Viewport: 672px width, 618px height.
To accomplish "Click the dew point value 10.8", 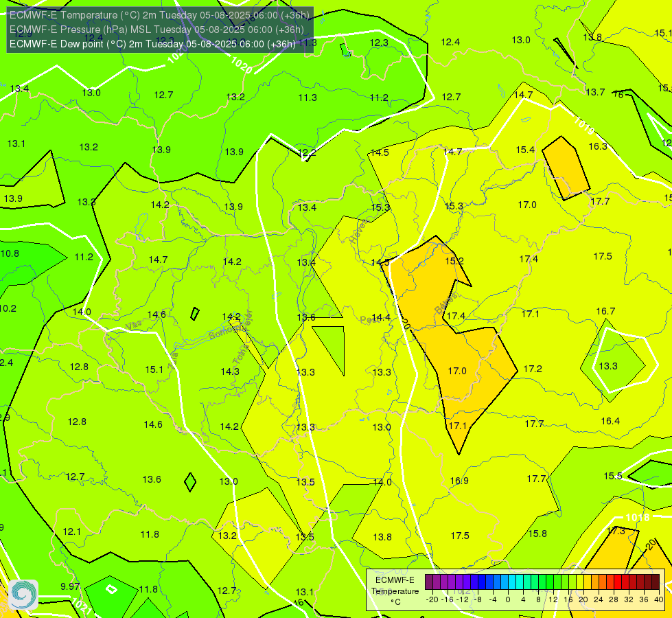I will 10,253.
